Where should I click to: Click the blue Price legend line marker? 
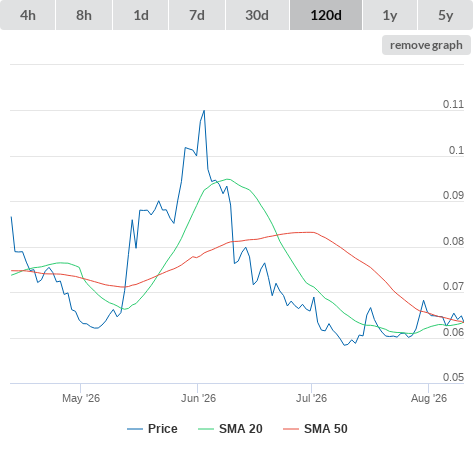(135, 429)
